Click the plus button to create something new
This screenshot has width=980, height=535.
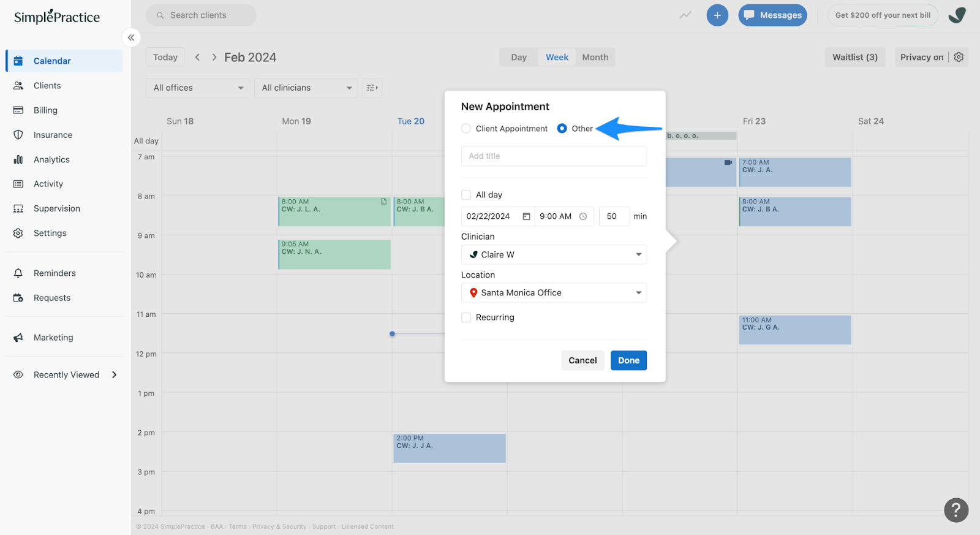(x=717, y=15)
